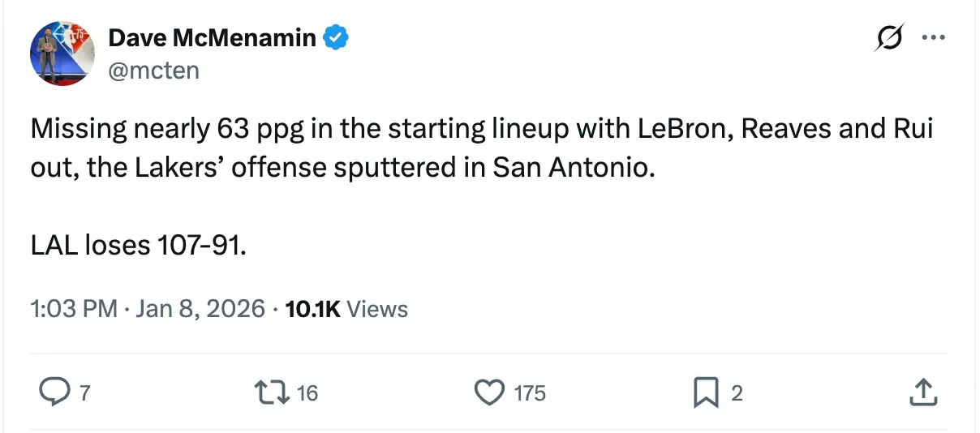Visit the Dave McMenamin display name link

(212, 37)
